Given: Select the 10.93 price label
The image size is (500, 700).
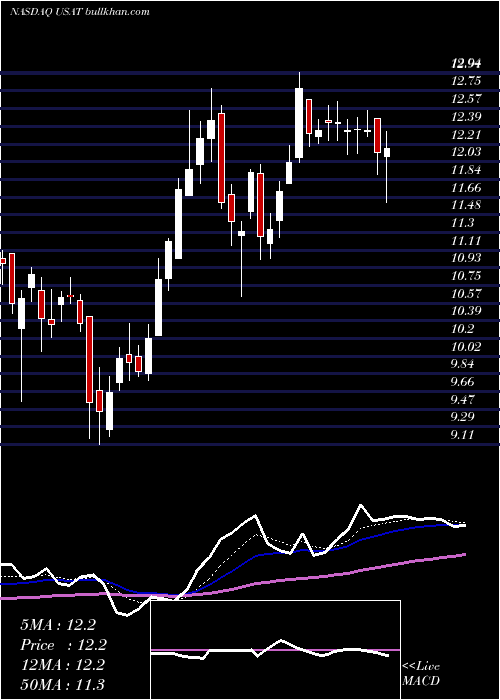Looking at the screenshot, I should pos(466,258).
